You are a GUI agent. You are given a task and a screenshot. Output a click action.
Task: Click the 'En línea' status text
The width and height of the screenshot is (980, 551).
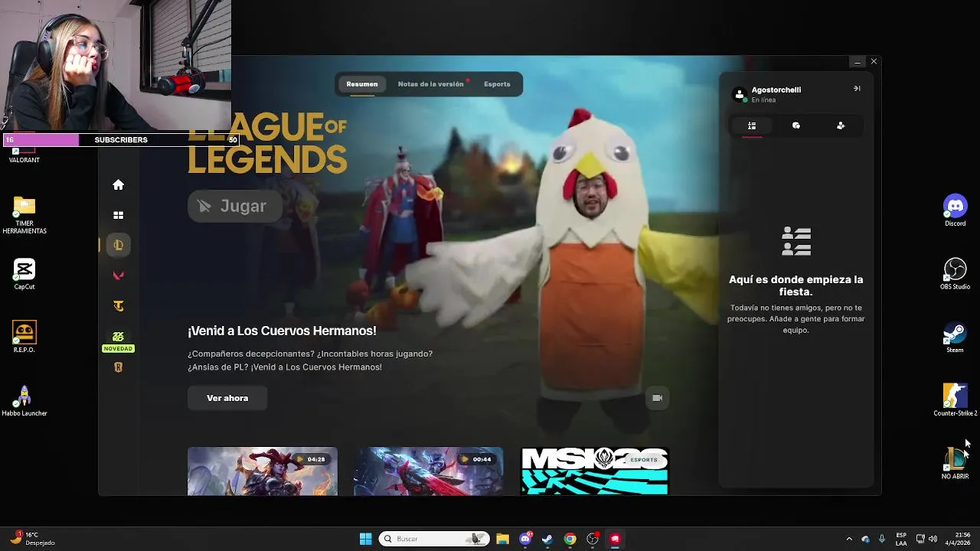click(763, 100)
